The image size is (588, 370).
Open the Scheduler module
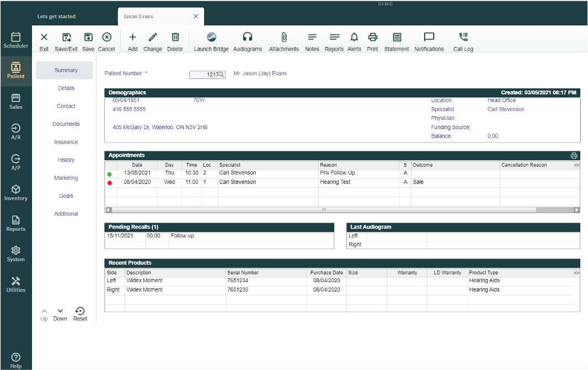click(x=15, y=39)
